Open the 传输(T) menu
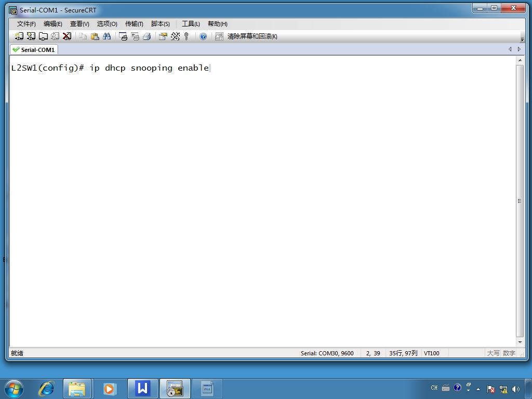Viewport: 532px width, 399px height. point(134,24)
